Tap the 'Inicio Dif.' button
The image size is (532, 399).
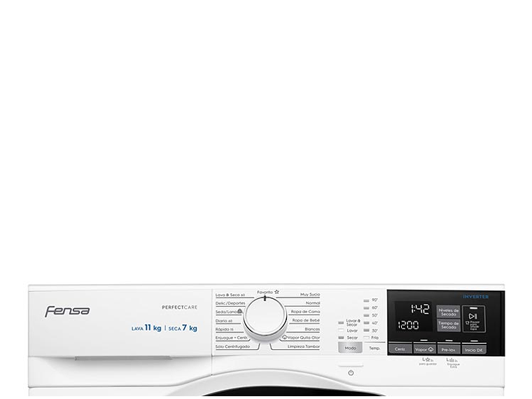[x=474, y=349]
